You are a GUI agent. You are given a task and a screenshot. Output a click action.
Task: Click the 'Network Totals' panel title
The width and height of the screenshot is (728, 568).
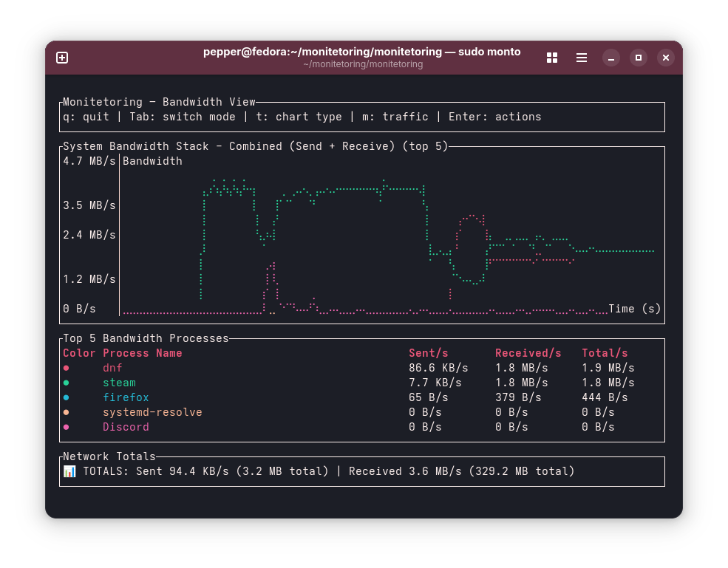click(x=109, y=456)
